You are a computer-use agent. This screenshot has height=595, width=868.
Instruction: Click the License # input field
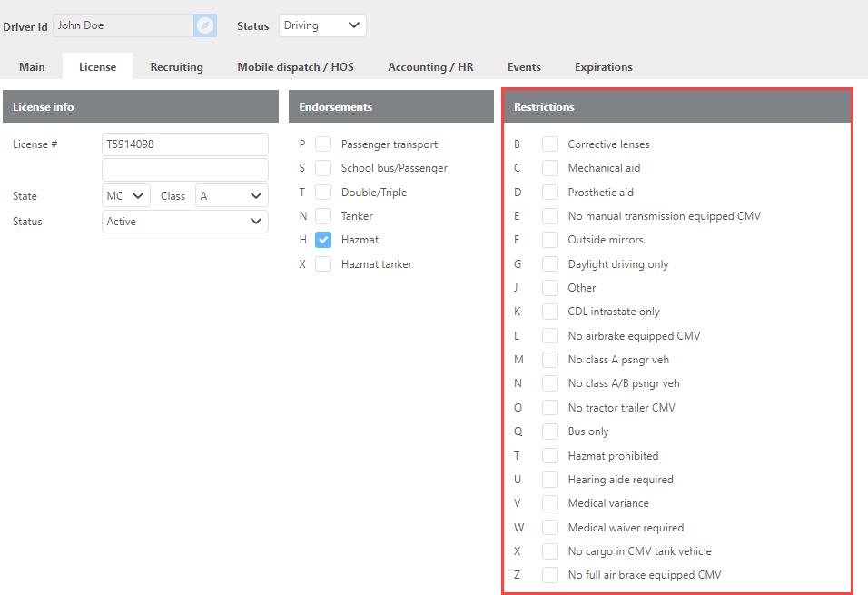[x=185, y=144]
